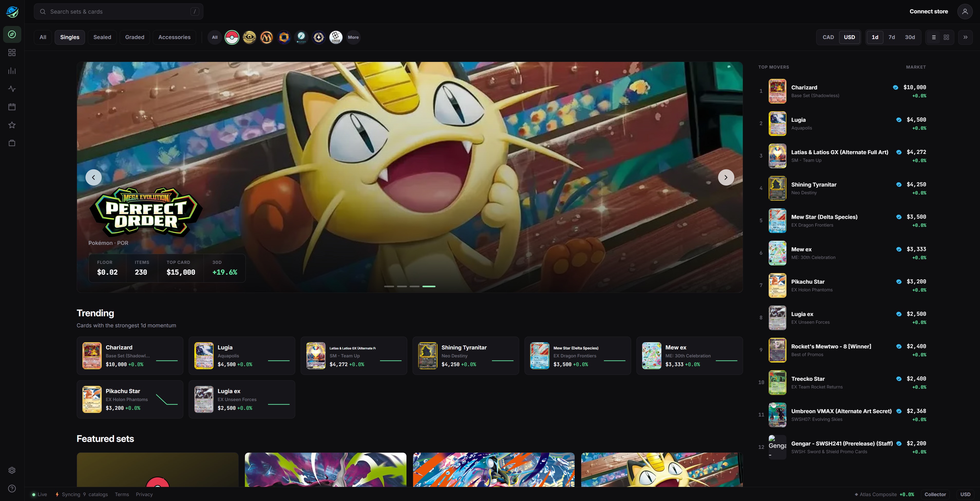Click the green Live status dot
The width and height of the screenshot is (980, 501).
34,495
